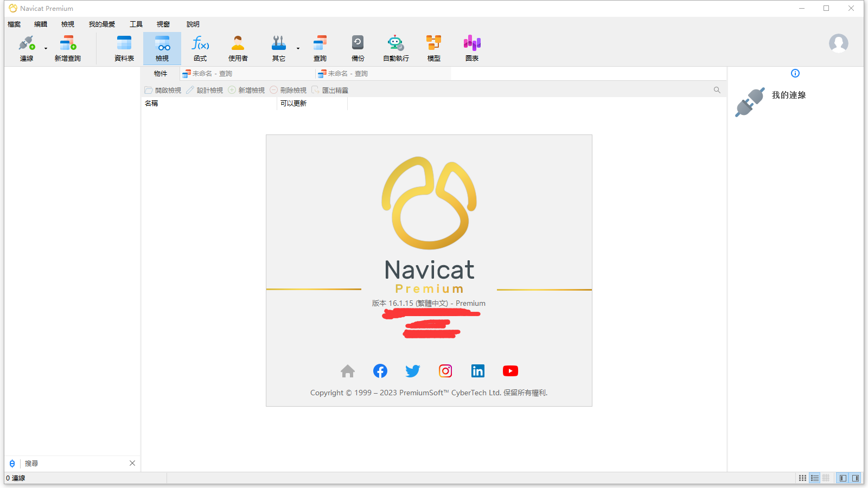Click the object list search magnifier

717,90
